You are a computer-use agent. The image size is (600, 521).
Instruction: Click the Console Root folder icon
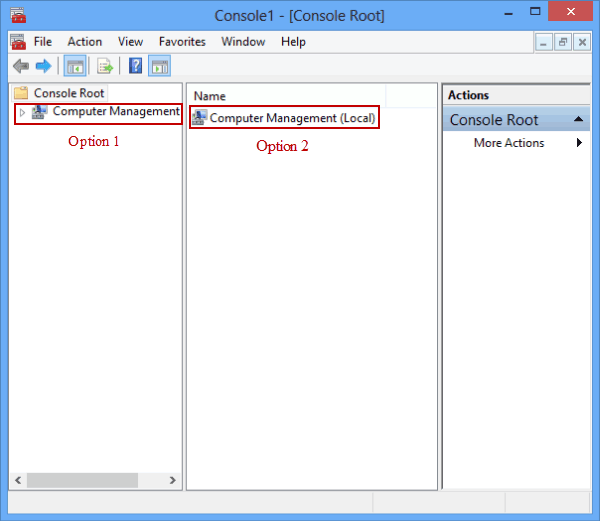coord(21,93)
